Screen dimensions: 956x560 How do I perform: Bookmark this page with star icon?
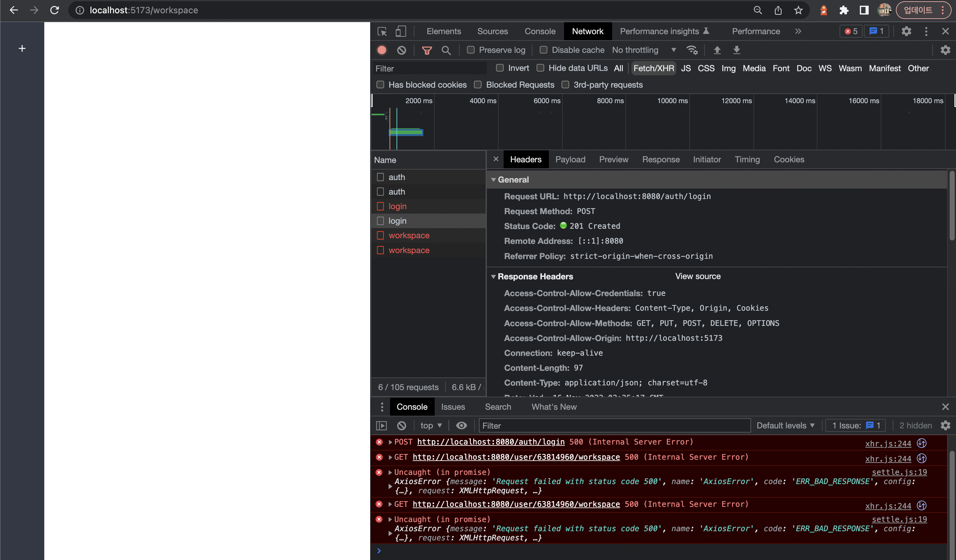(x=798, y=10)
